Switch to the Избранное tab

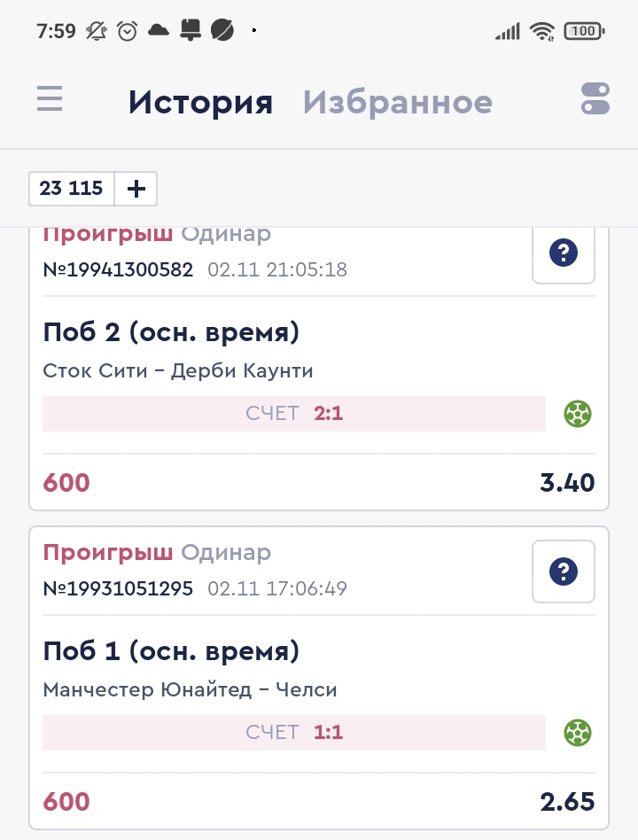[397, 103]
